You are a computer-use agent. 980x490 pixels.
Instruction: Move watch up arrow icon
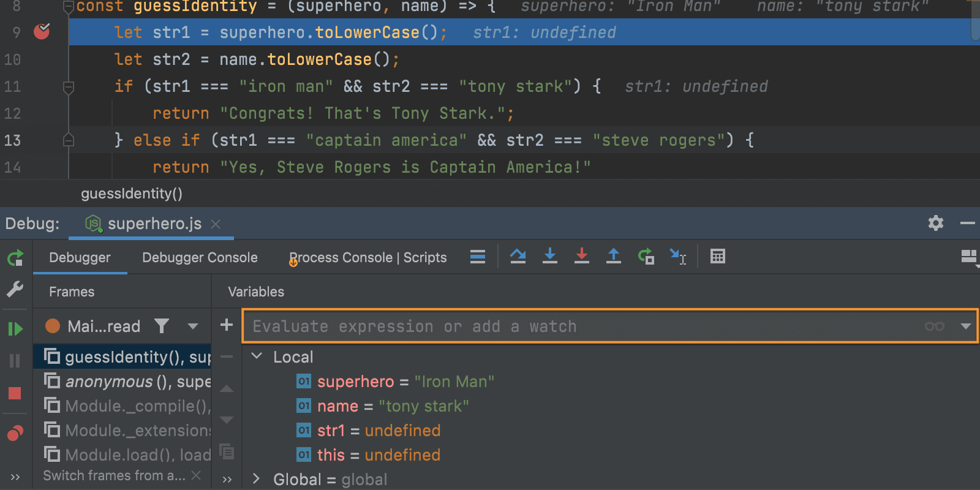227,388
